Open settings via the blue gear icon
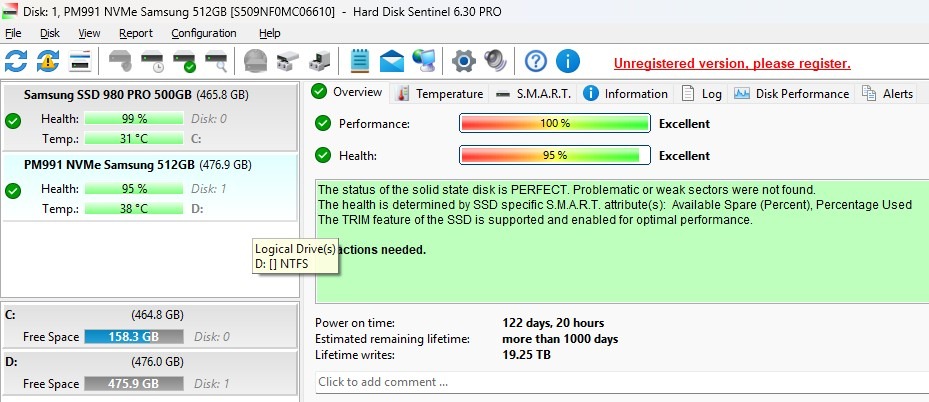929x402 pixels. tap(463, 61)
